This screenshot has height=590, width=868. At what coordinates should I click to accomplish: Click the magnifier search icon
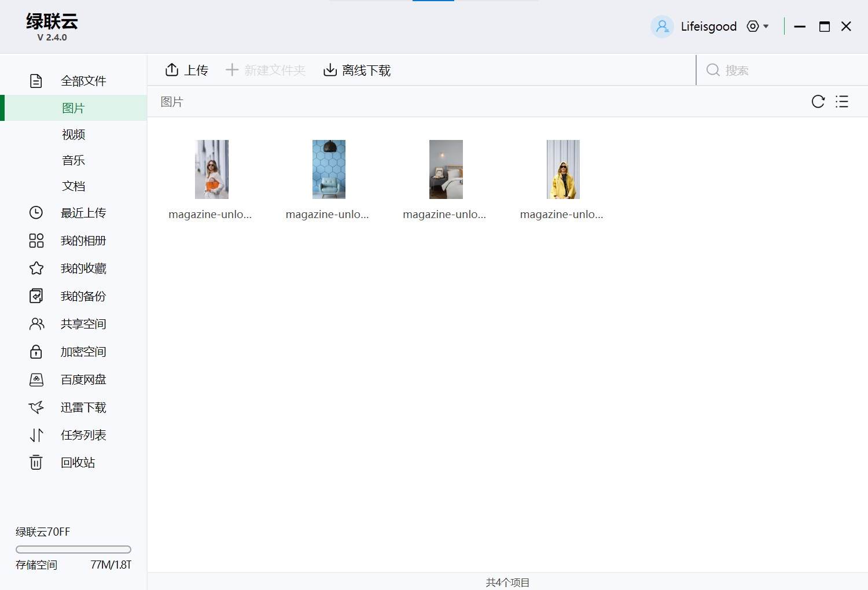click(x=713, y=70)
